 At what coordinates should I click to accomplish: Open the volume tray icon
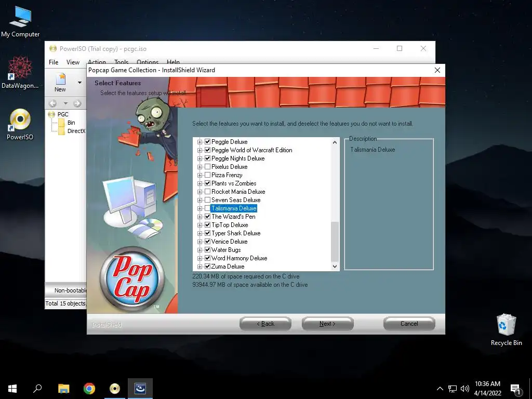pyautogui.click(x=465, y=389)
